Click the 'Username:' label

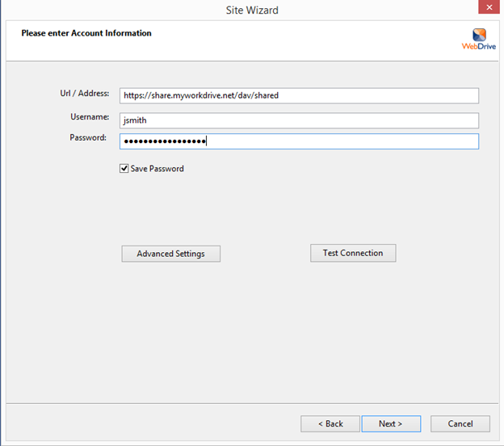[89, 117]
